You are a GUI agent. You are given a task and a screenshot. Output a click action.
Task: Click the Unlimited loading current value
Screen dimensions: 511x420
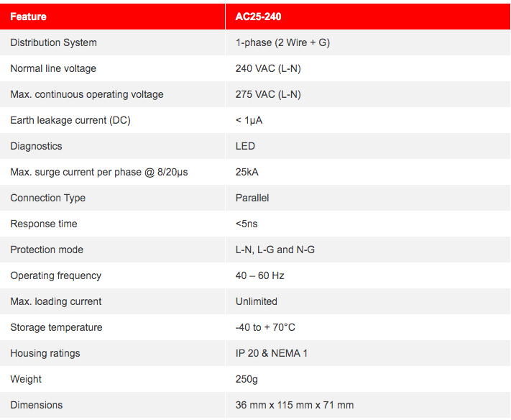[x=256, y=301]
